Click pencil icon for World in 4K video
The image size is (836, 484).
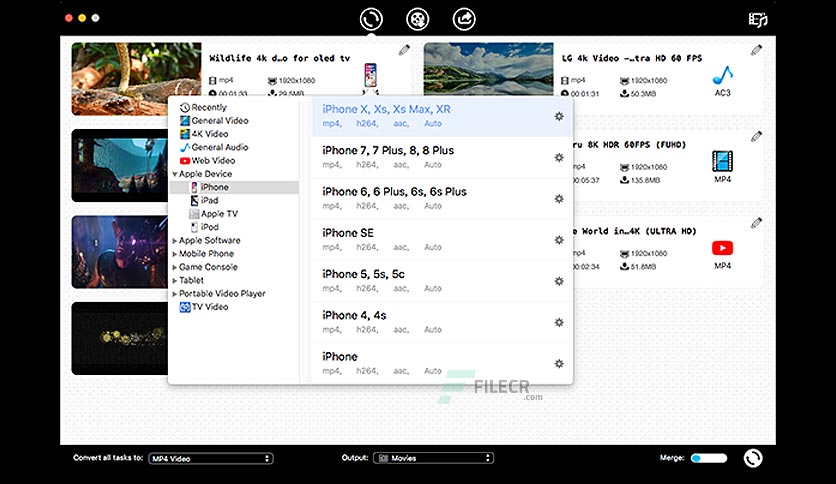[x=756, y=223]
